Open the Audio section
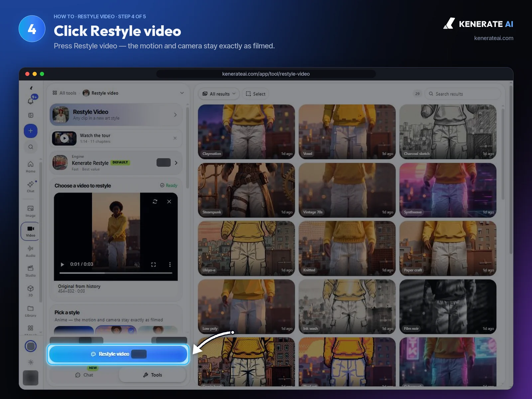The width and height of the screenshot is (532, 399). (31, 251)
